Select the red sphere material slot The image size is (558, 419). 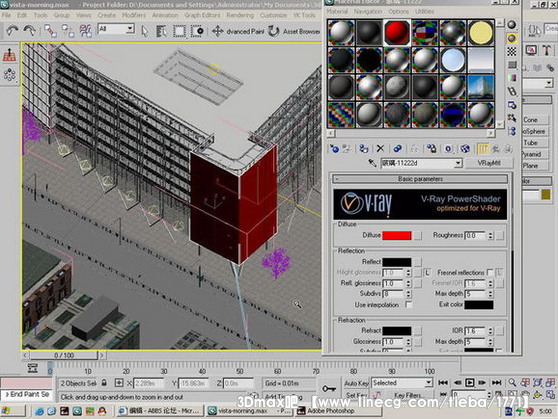397,32
